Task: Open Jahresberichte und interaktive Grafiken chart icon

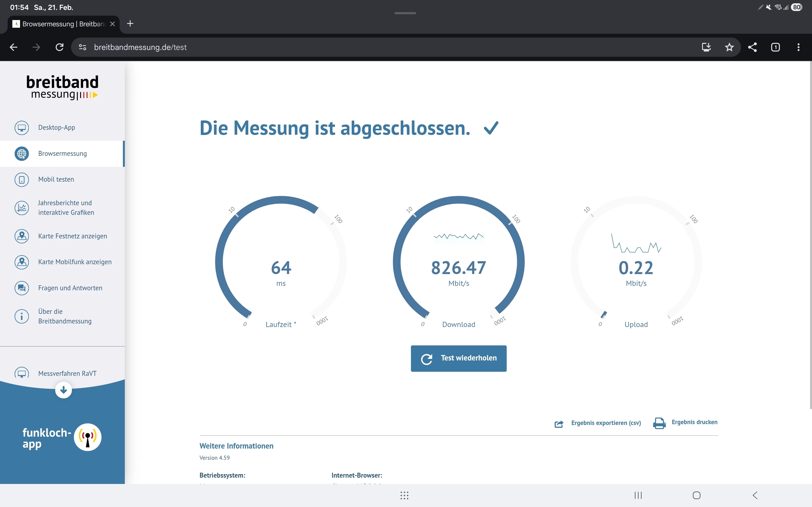Action: pyautogui.click(x=22, y=208)
